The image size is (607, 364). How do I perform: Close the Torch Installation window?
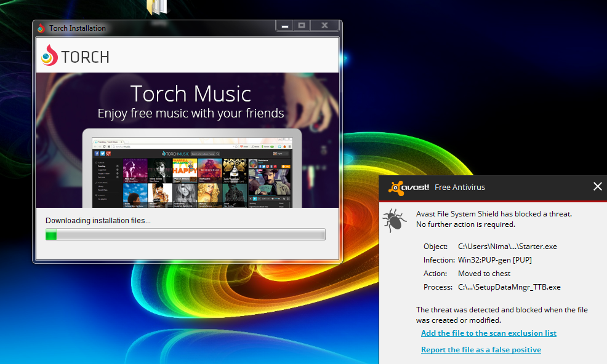pos(324,26)
